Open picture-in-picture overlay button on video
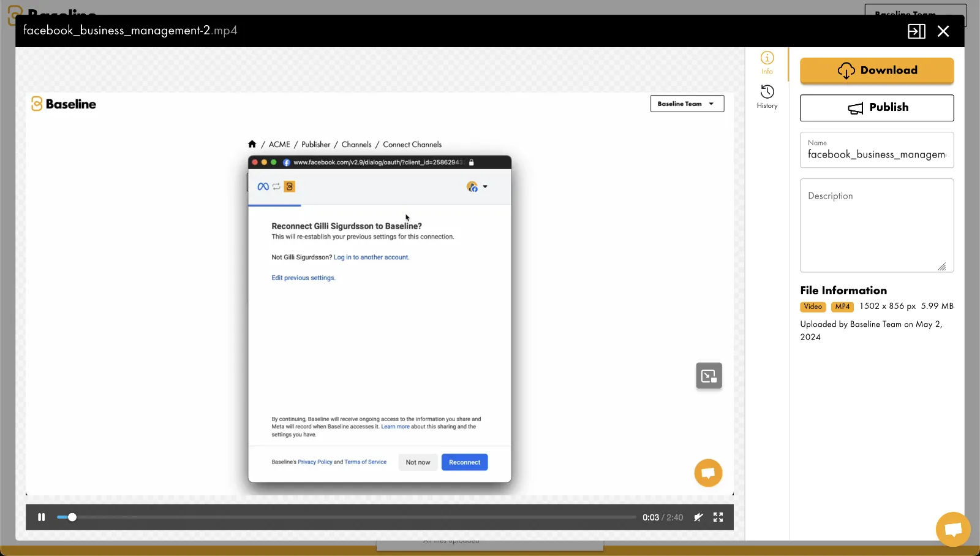Viewport: 980px width, 556px height. point(709,376)
